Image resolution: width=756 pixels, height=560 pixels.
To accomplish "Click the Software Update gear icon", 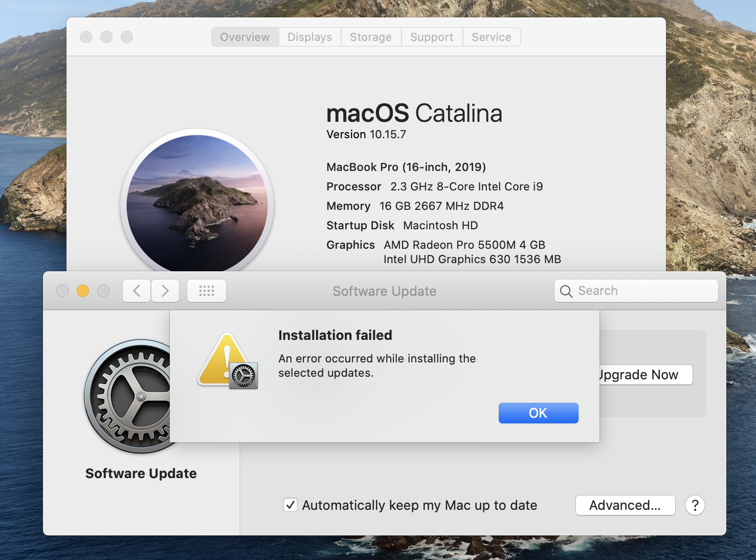I will 127,396.
